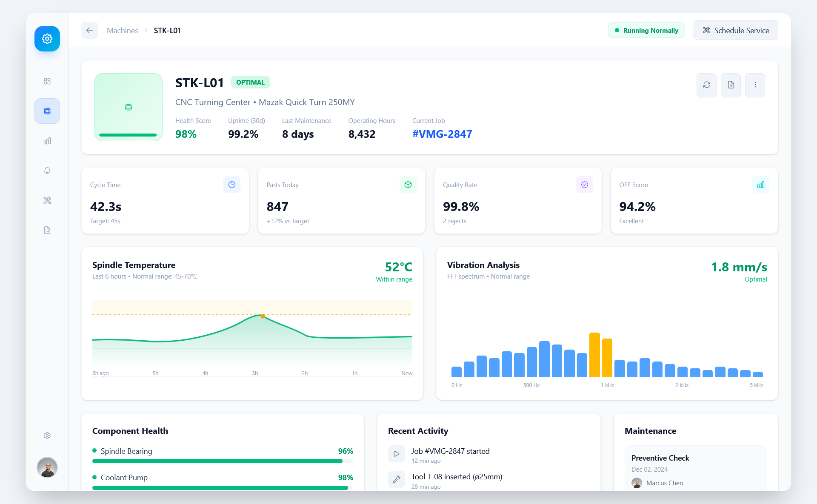Screen dimensions: 817x504
Task: Click the Running Normally status badge
Action: [646, 30]
